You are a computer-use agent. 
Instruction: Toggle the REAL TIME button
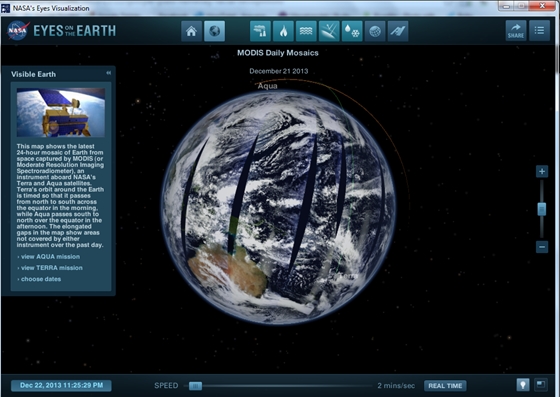(445, 386)
